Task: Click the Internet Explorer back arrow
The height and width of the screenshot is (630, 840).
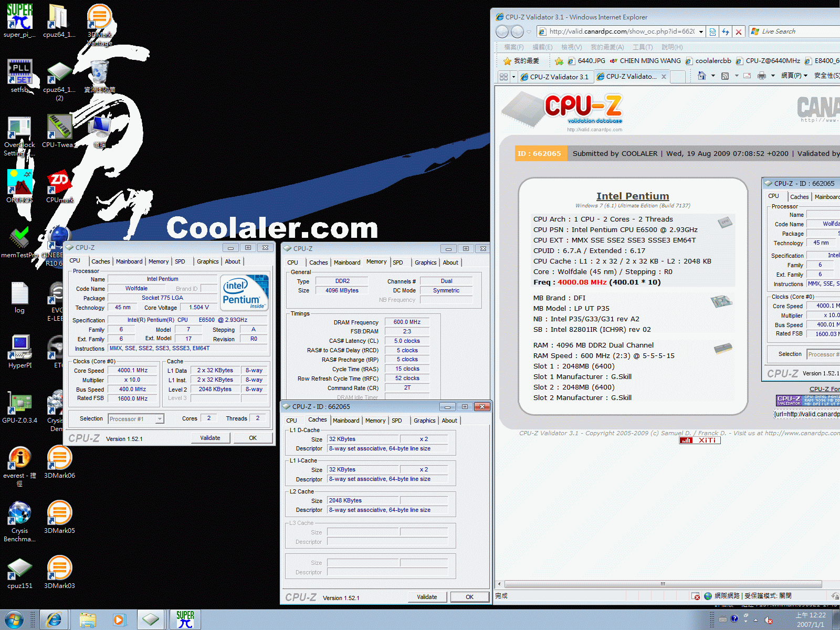Action: click(x=502, y=32)
